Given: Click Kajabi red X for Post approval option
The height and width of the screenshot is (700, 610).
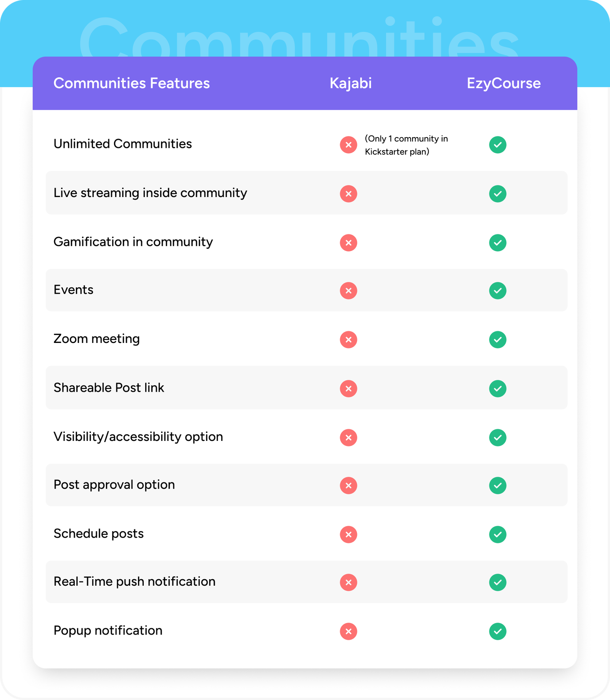Looking at the screenshot, I should tap(348, 485).
